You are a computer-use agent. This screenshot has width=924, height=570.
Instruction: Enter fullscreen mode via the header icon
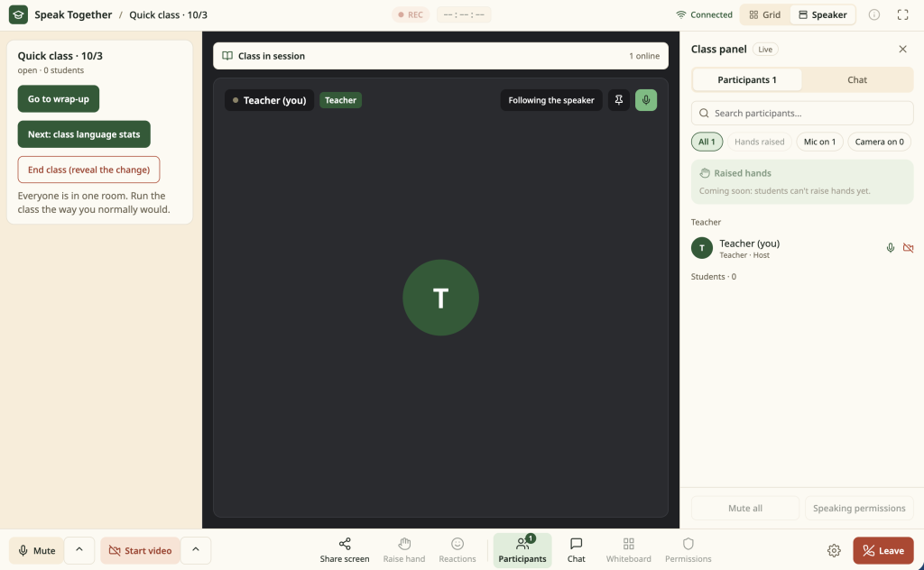pyautogui.click(x=902, y=14)
